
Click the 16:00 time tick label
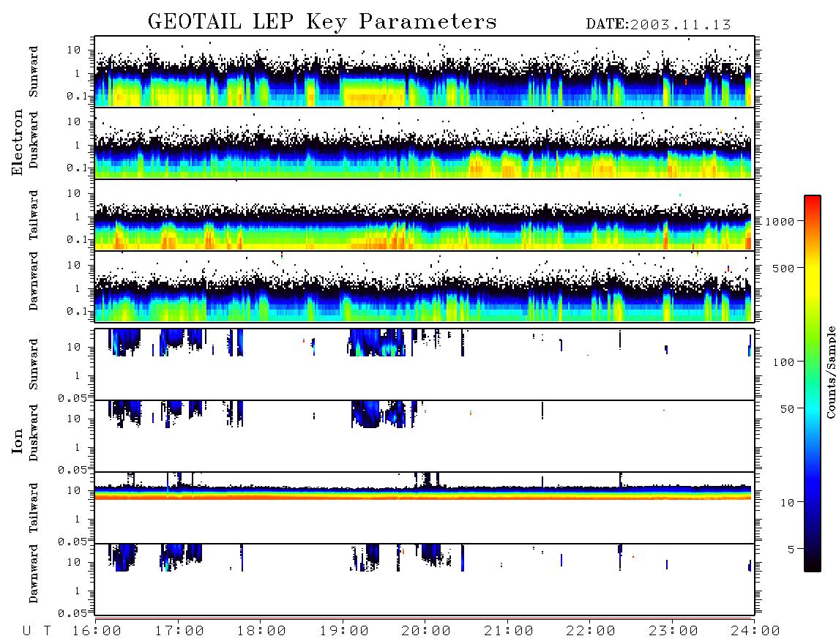[97, 631]
